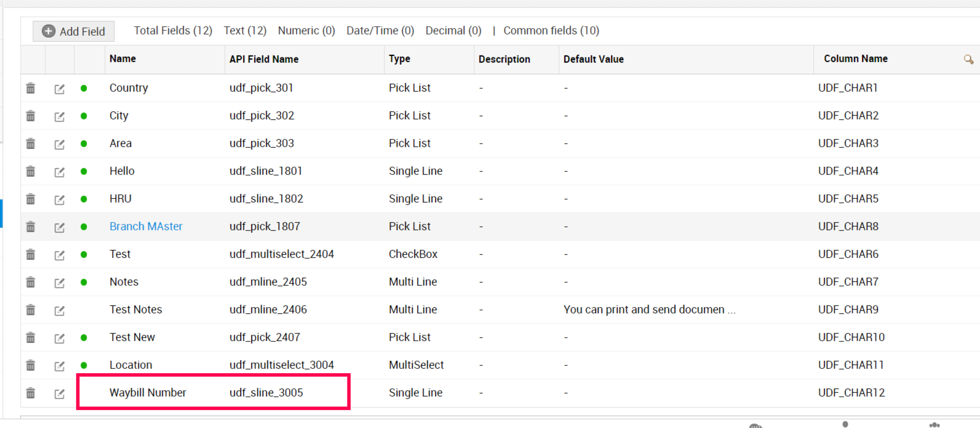Delete the Test Notes field
Screen dimensions: 980x428
(x=31, y=310)
